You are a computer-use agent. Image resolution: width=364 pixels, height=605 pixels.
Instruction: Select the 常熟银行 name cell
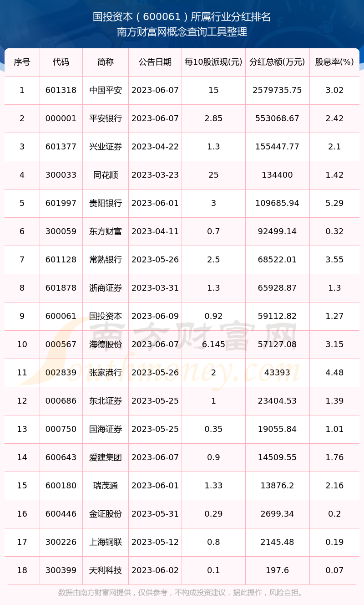(106, 260)
